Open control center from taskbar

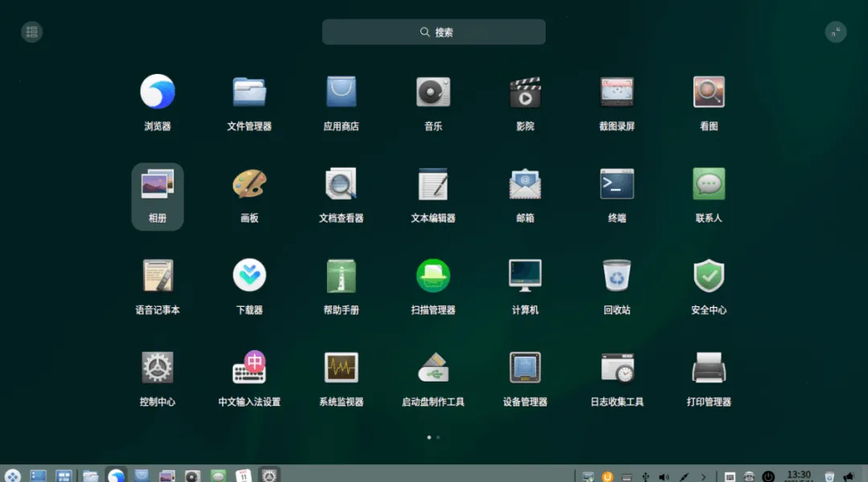point(269,475)
